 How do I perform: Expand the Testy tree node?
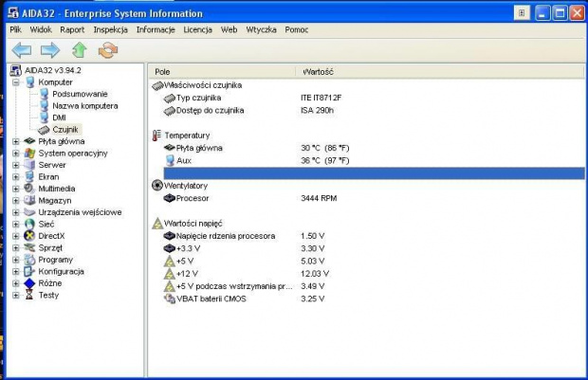(x=16, y=295)
